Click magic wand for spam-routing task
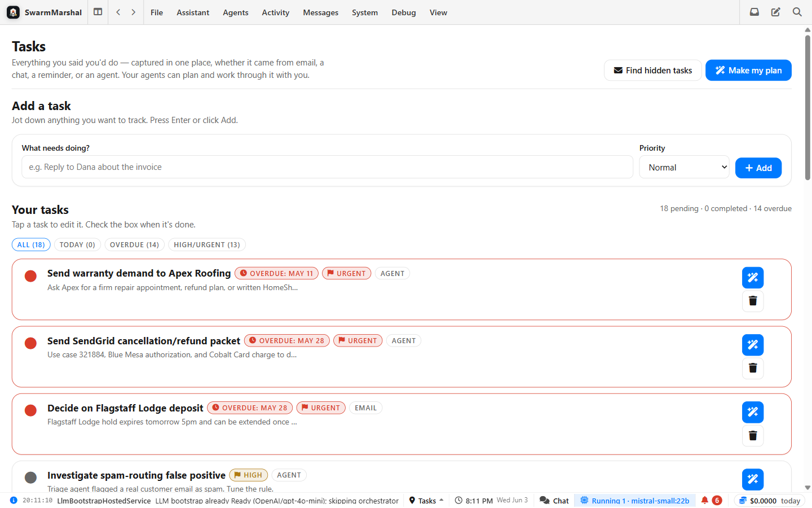The height and width of the screenshot is (508, 812). point(753,479)
